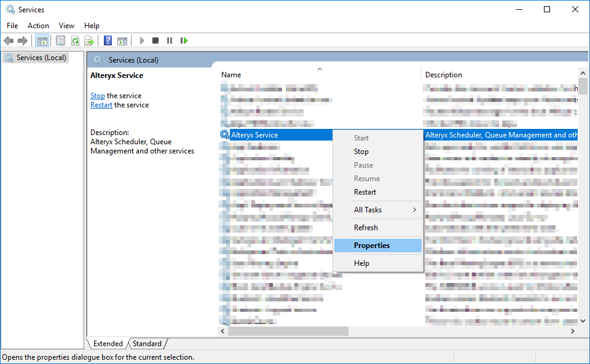590x364 pixels.
Task: Minimize the Services window
Action: 520,9
